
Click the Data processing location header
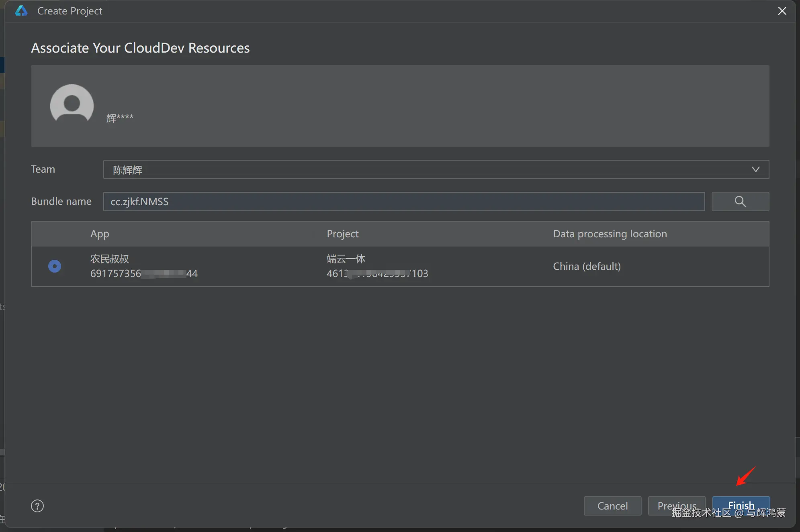tap(610, 234)
